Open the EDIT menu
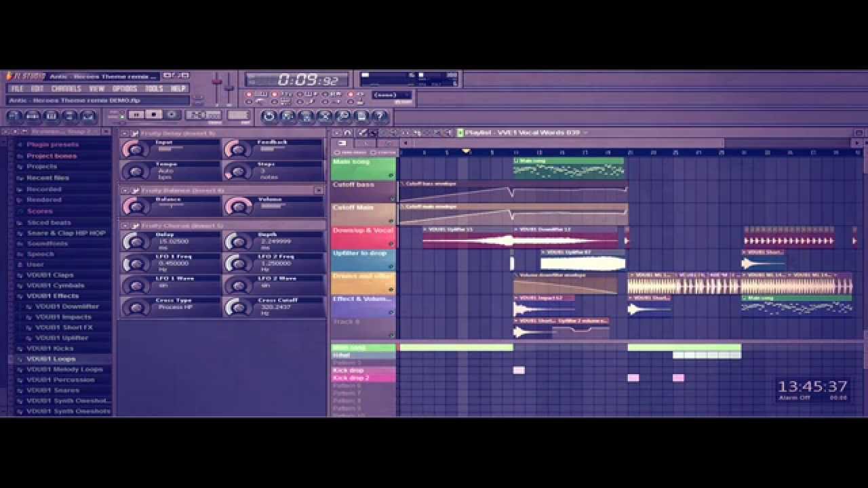The height and width of the screenshot is (488, 868). coord(37,89)
